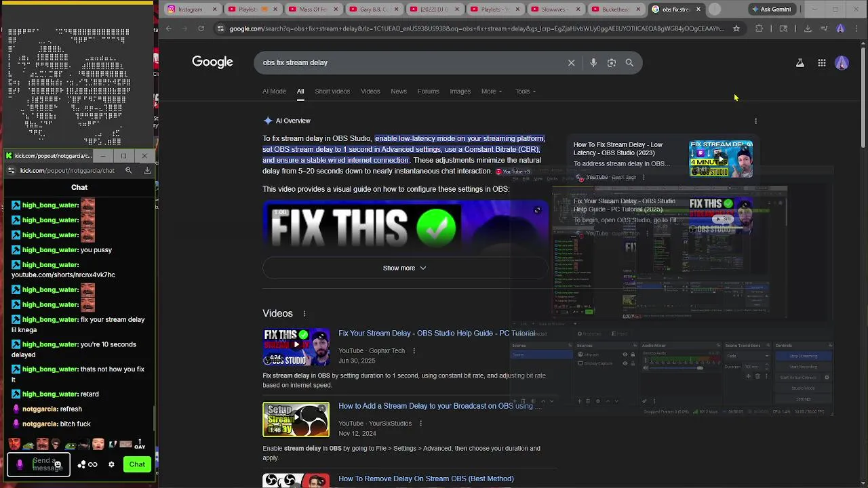Open a new browser tab with plus button
The height and width of the screenshot is (488, 868).
(x=715, y=9)
